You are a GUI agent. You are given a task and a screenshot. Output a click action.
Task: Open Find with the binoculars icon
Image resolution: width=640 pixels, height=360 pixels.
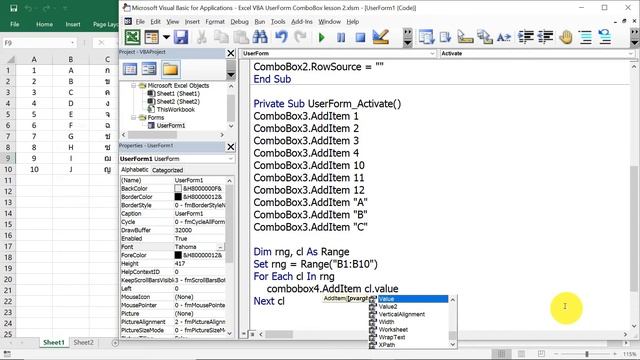260,37
